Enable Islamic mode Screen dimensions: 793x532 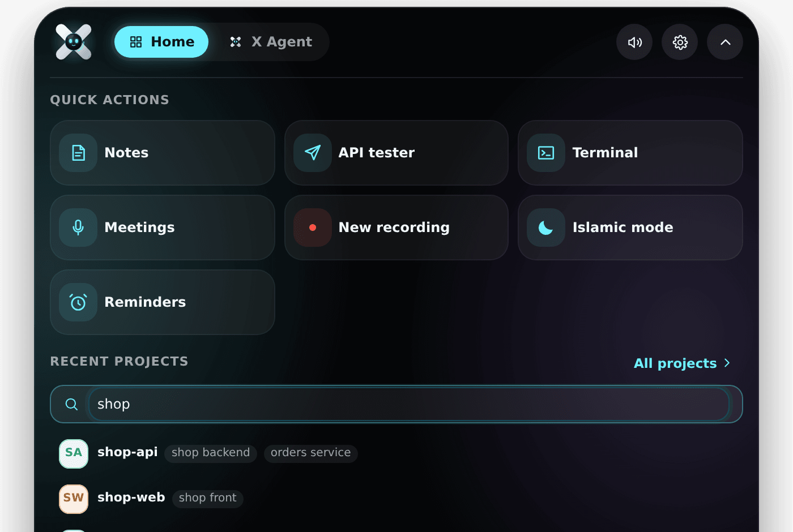pos(630,228)
